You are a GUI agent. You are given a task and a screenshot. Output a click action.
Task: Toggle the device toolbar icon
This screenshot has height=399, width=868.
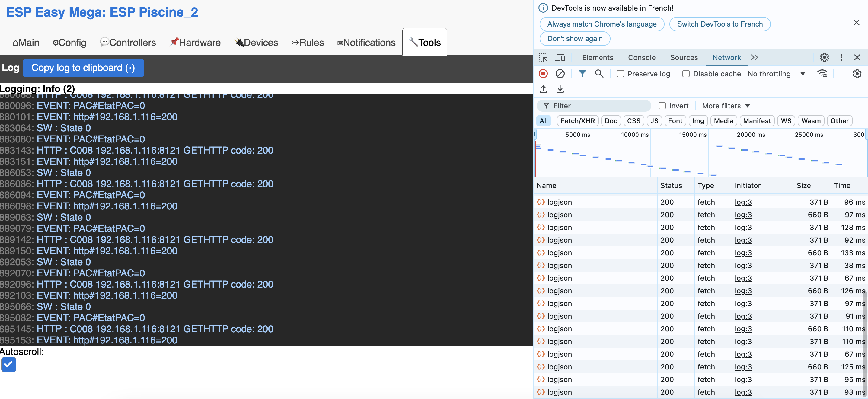tap(560, 57)
